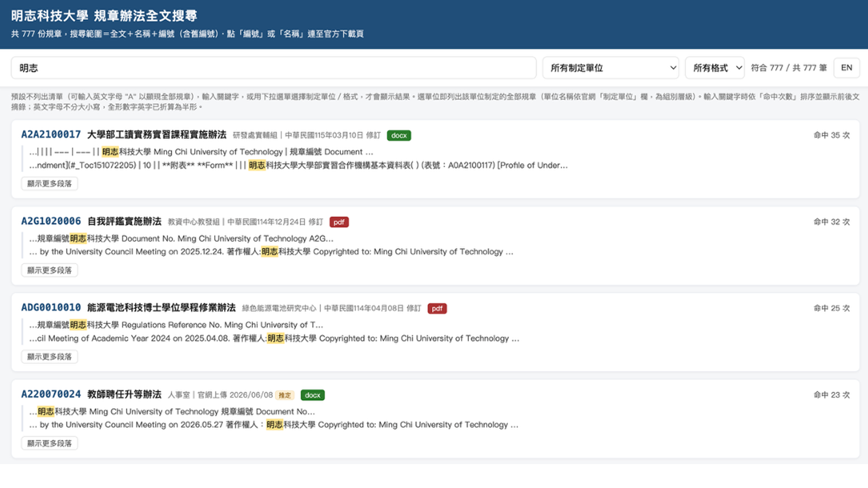Open 教師聘任升等辦法 title link
Viewport: 868px width, 488px height.
coord(124,394)
